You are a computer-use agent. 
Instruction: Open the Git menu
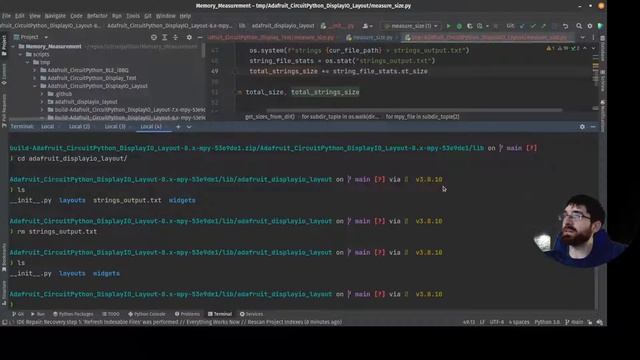click(148, 16)
